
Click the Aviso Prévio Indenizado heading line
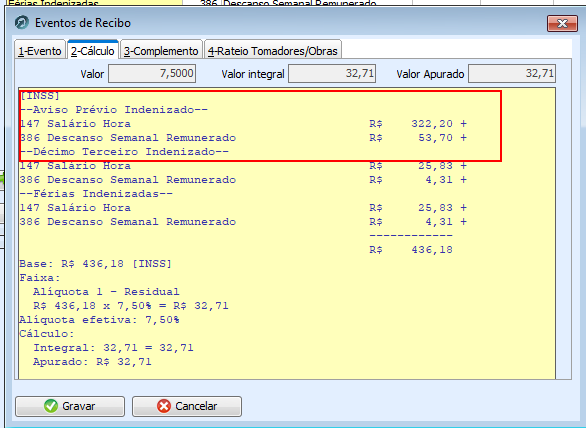114,110
